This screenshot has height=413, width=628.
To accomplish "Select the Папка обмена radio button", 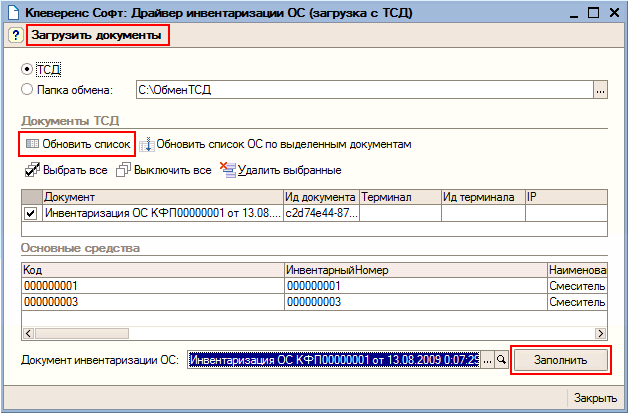I will [27, 89].
